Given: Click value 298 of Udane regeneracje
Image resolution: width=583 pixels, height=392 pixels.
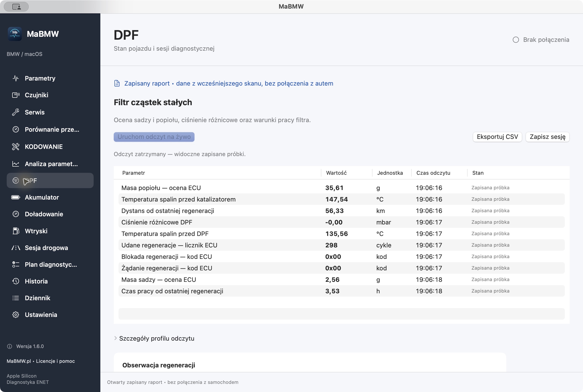Looking at the screenshot, I should (331, 245).
